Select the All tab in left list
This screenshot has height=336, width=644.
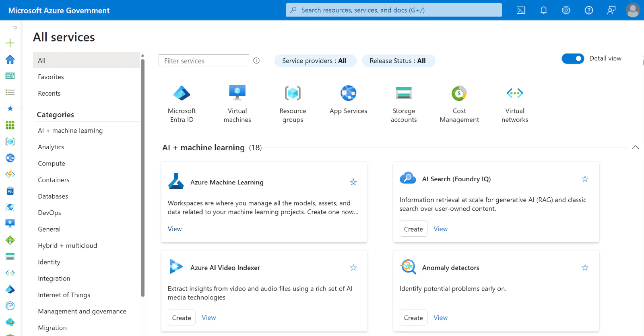click(x=86, y=60)
